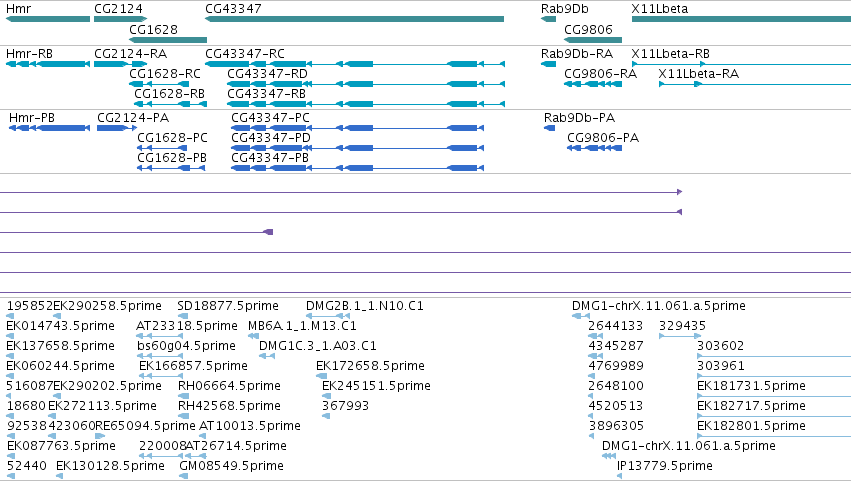The height and width of the screenshot is (481, 851).
Task: Click feature 4769989
Action: 591,376
